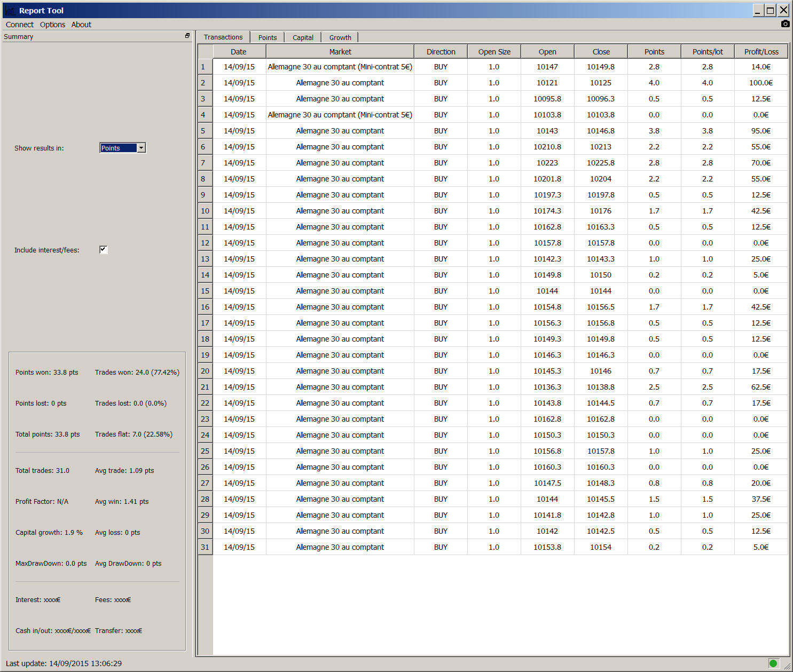
Task: Toggle the Include interest/fees checkbox
Action: (103, 249)
